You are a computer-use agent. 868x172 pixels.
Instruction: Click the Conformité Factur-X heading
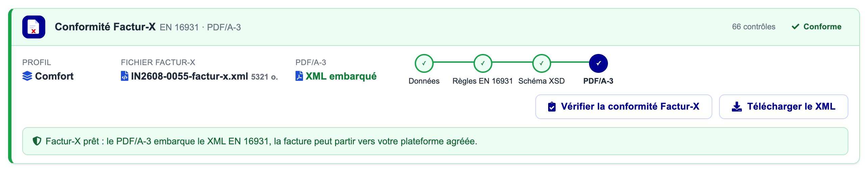point(105,27)
